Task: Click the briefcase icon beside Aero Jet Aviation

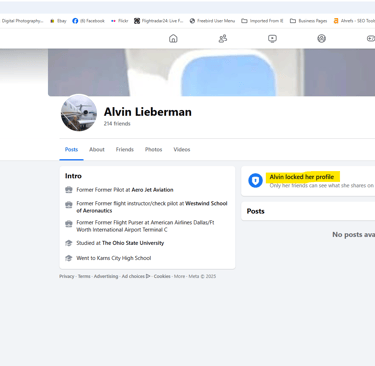Action: coord(69,190)
